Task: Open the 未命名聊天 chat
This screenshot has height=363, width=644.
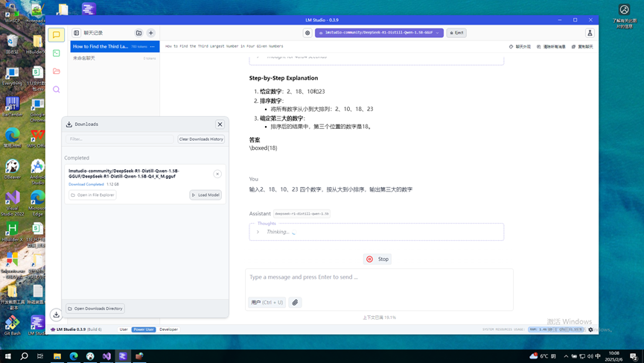Action: 115,58
